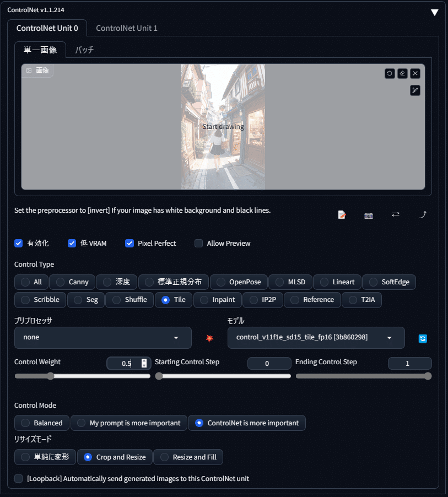Refresh the model list with blue icon
The width and height of the screenshot is (448, 497).
(423, 338)
